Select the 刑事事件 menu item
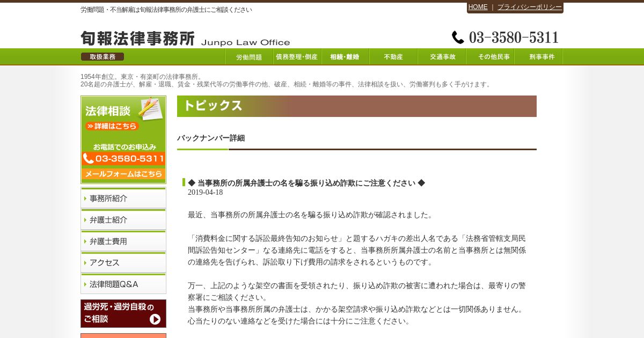 pyautogui.click(x=538, y=57)
